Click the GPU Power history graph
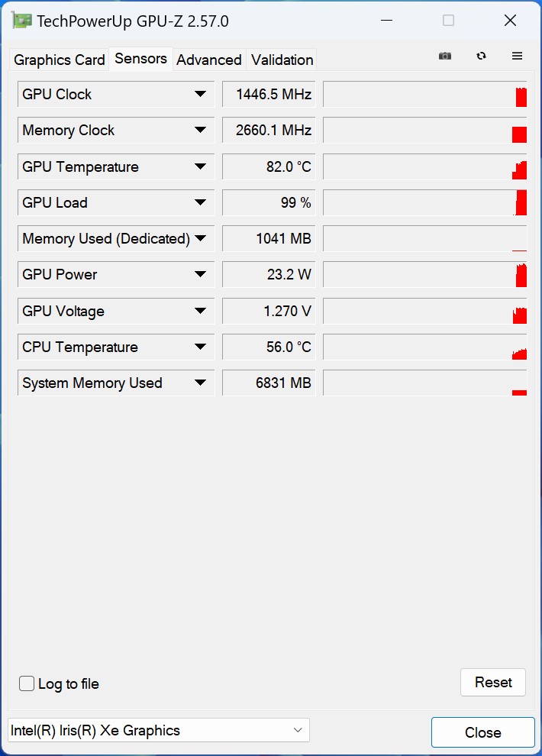The image size is (542, 756). coord(424,275)
